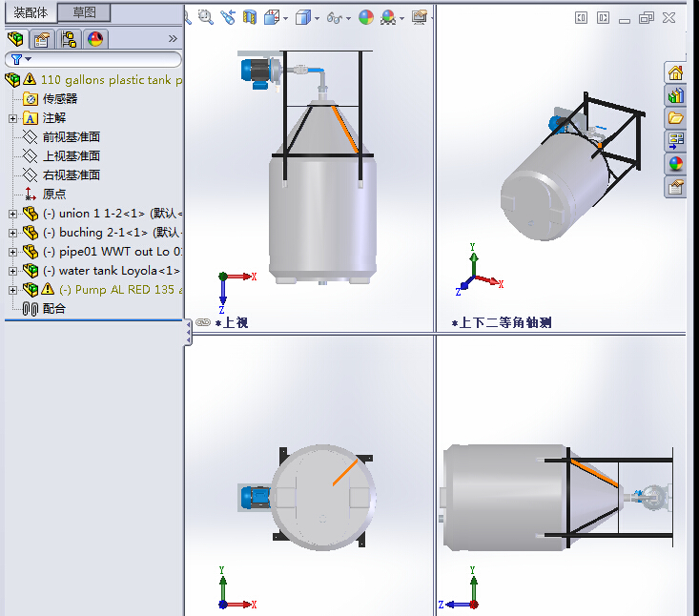Open the Appearances and Scenes task tab
This screenshot has height=616, width=699.
675,164
